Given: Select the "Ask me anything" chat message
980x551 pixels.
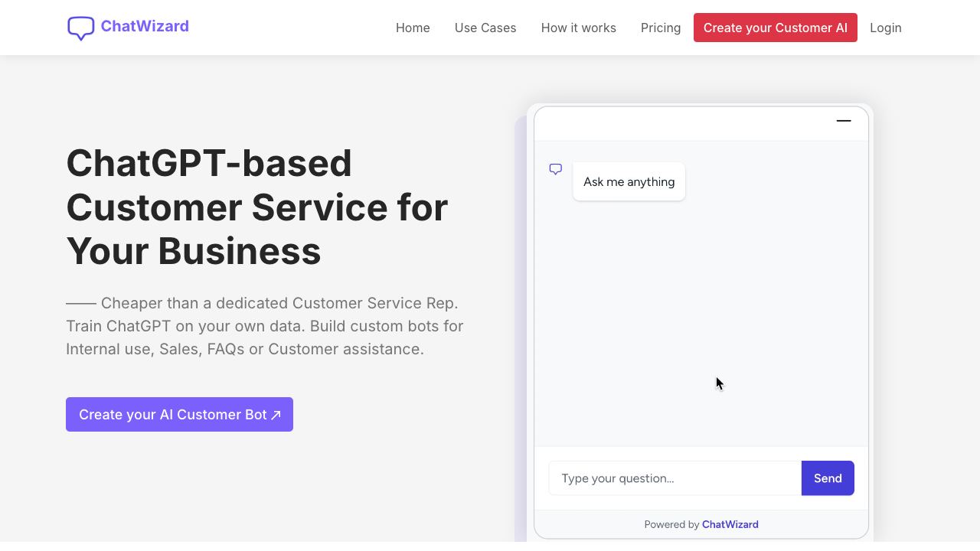Looking at the screenshot, I should coord(629,181).
